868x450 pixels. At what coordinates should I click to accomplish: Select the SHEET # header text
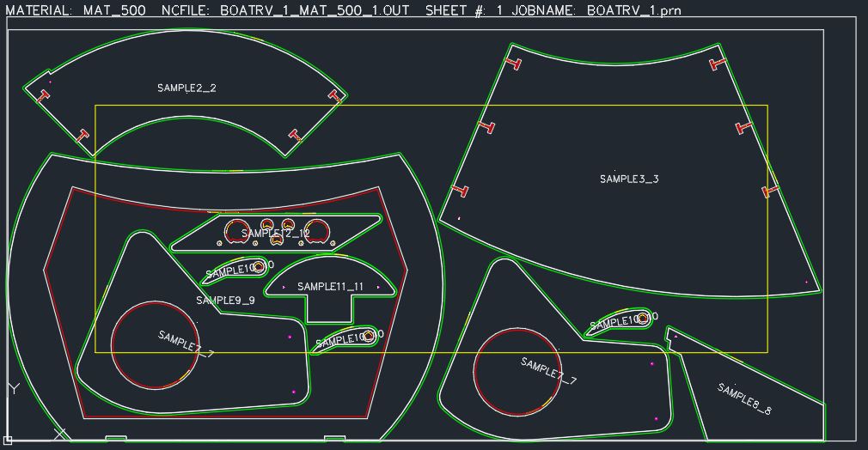click(x=464, y=10)
